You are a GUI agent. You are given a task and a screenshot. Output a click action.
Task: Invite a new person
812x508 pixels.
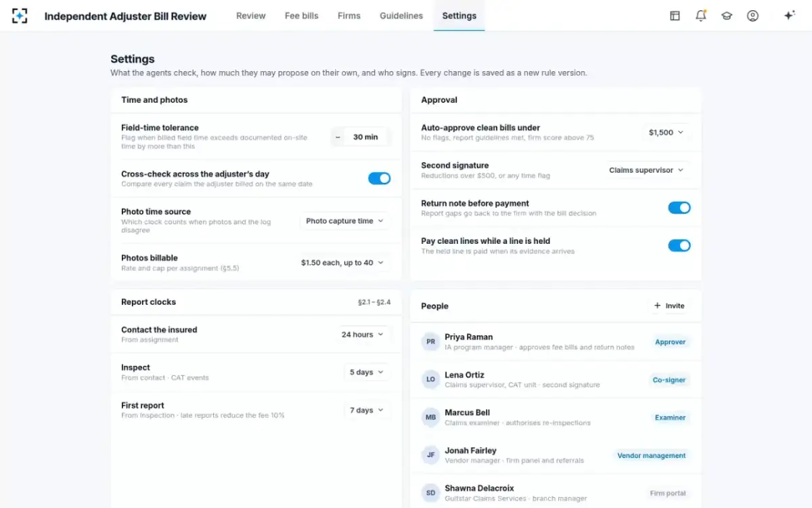point(669,306)
